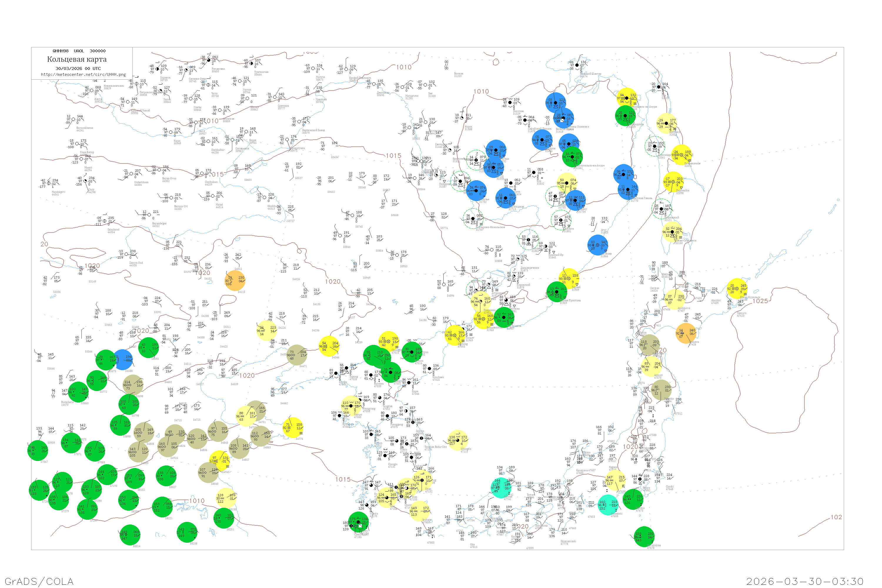The width and height of the screenshot is (882, 588).
Task: Click the Романовка 30650 station cloud-cover symbol
Action: point(209,60)
